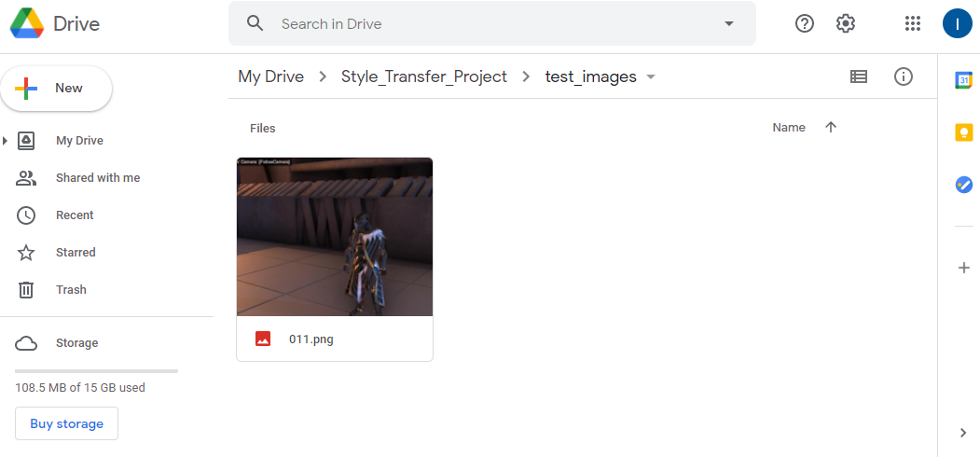Show details info panel
This screenshot has width=980, height=457.
904,76
